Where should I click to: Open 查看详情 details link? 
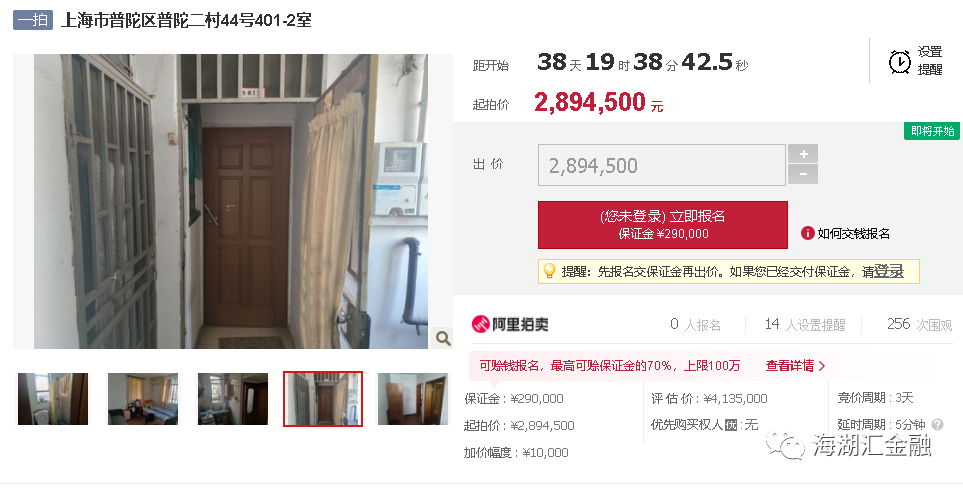pos(795,366)
